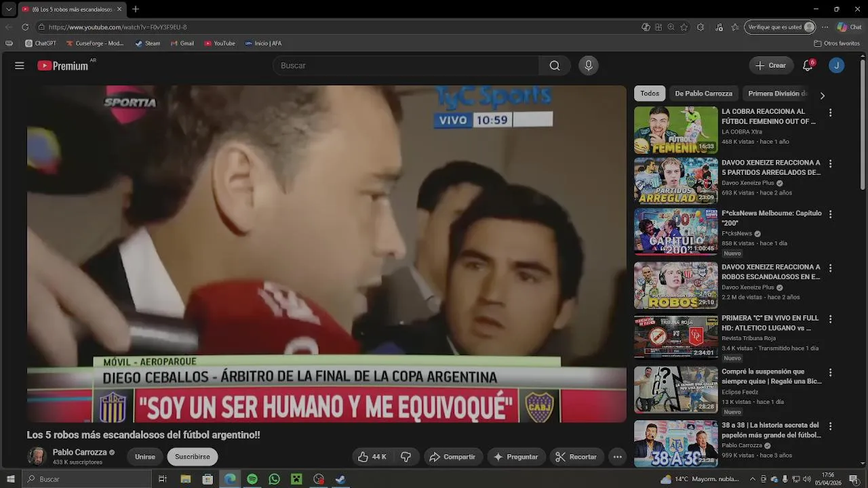Open options for ROBOS ESCANDALOSOS video
This screenshot has height=488, width=868.
(830, 268)
